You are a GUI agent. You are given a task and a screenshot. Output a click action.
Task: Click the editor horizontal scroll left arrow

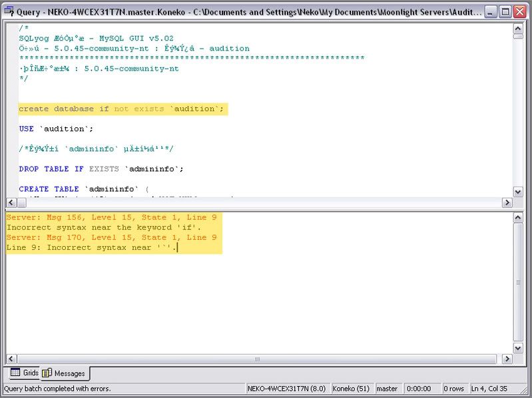tap(11, 202)
